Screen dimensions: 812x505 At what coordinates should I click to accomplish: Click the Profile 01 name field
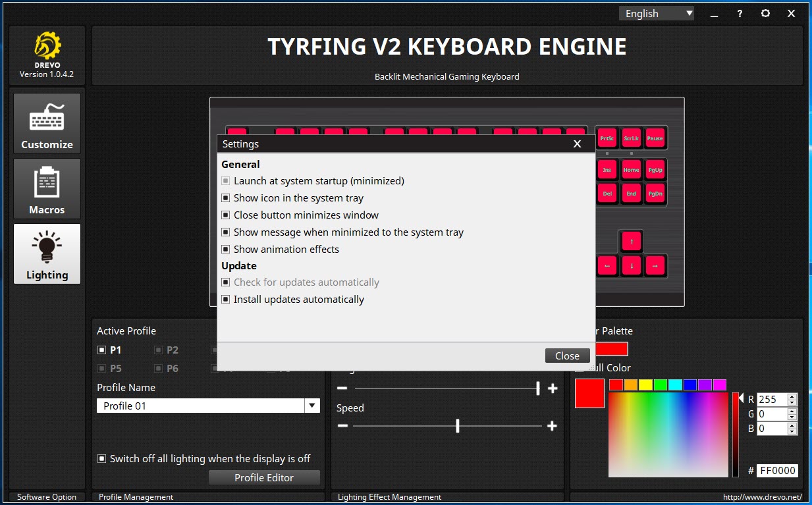tap(201, 406)
